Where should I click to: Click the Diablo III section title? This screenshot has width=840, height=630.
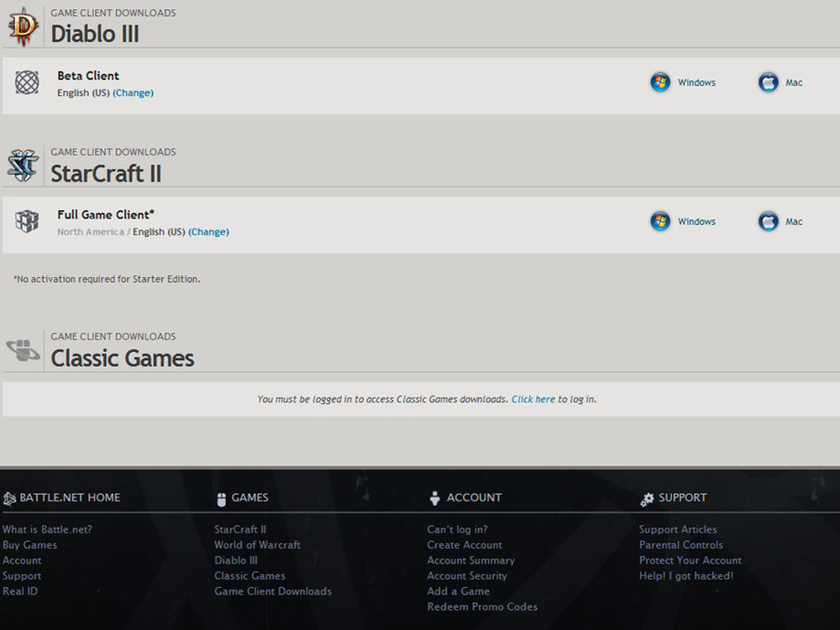coord(95,34)
